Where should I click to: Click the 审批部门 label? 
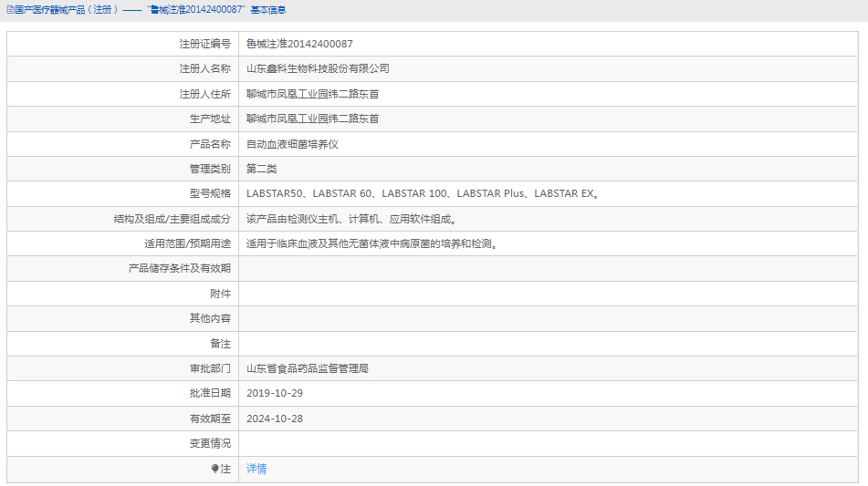click(210, 368)
